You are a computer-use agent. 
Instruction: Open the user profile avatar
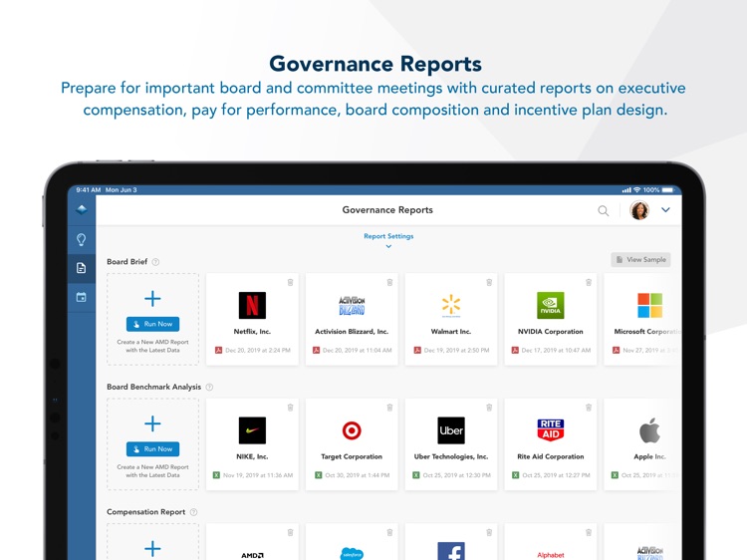coord(639,210)
